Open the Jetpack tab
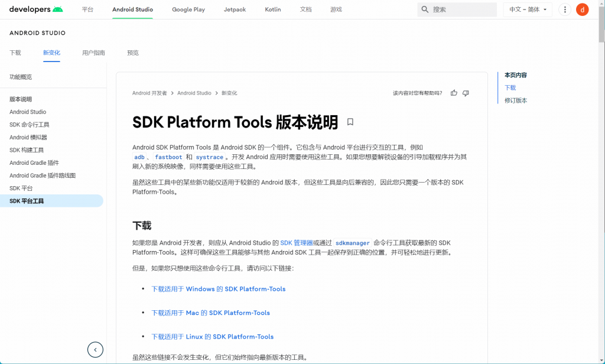Viewport: 605px width, 364px height. 235,9
